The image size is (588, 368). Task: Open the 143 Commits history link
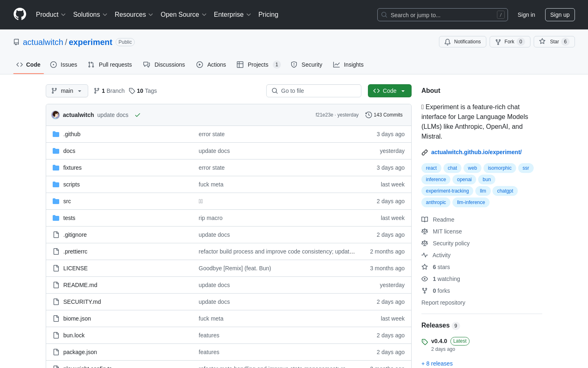click(x=384, y=115)
